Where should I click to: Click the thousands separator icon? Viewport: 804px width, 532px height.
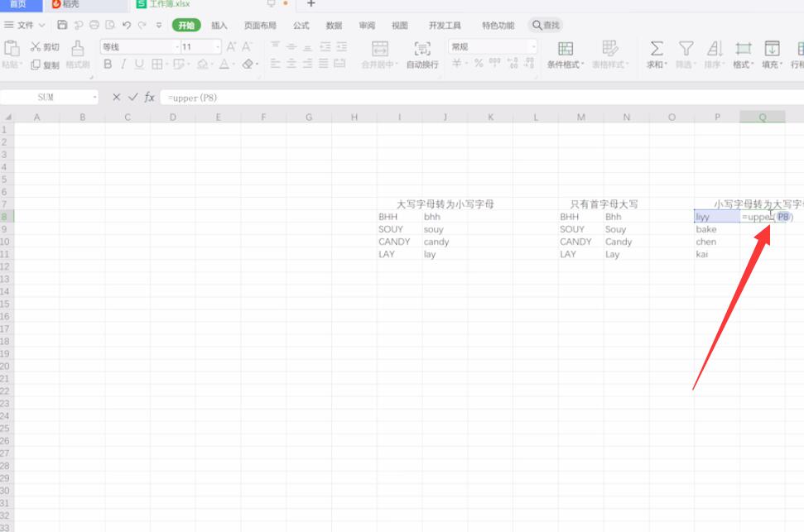tap(495, 63)
